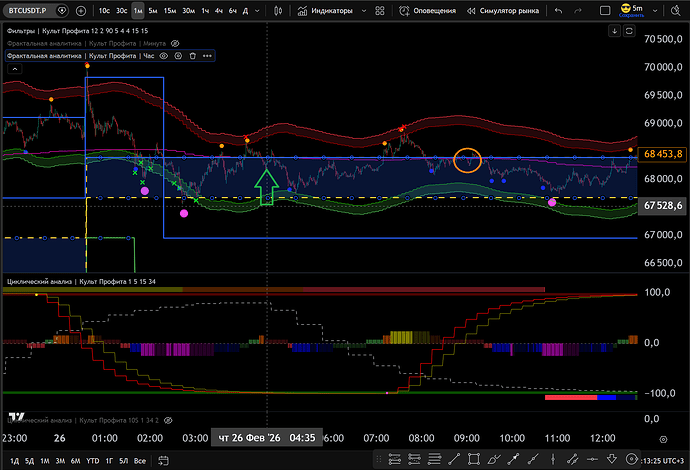This screenshot has width=690, height=470.
Task: Open the Alerts (Оповещения) panel
Action: (x=428, y=11)
